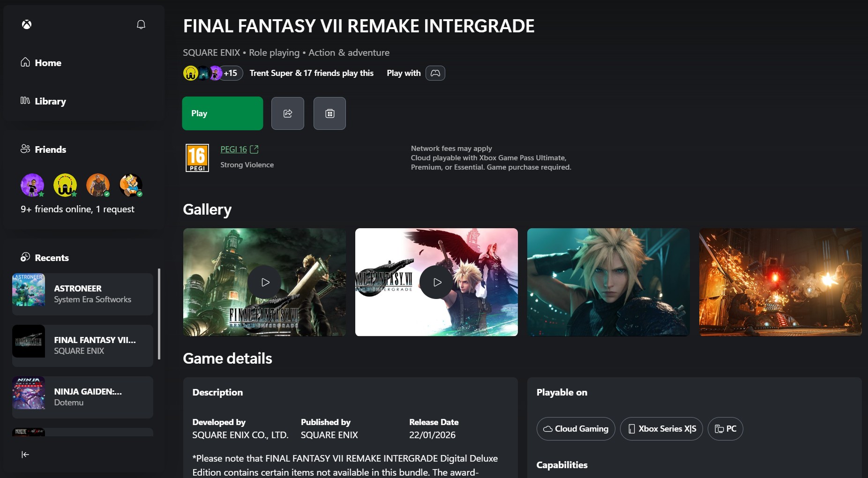Click the manage game install icon

(329, 113)
